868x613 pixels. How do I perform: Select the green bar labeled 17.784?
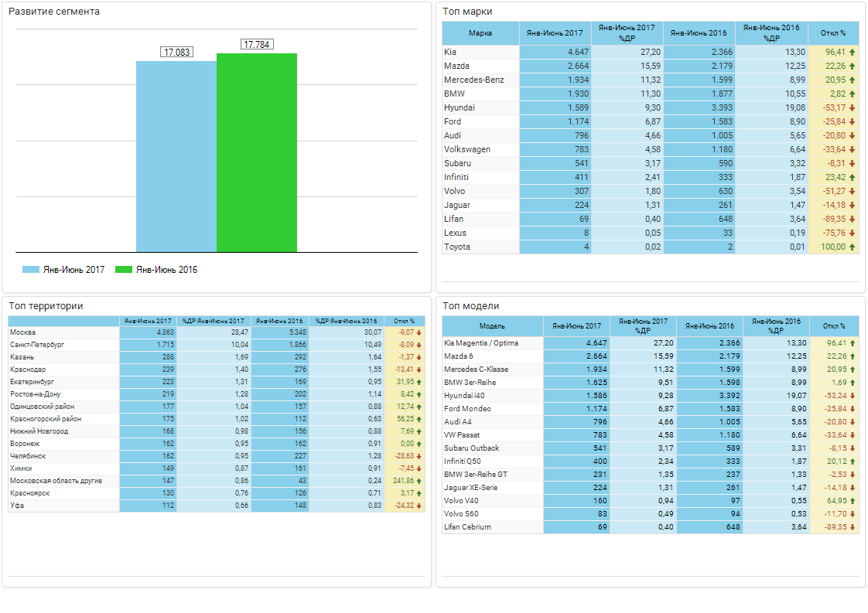(x=257, y=153)
